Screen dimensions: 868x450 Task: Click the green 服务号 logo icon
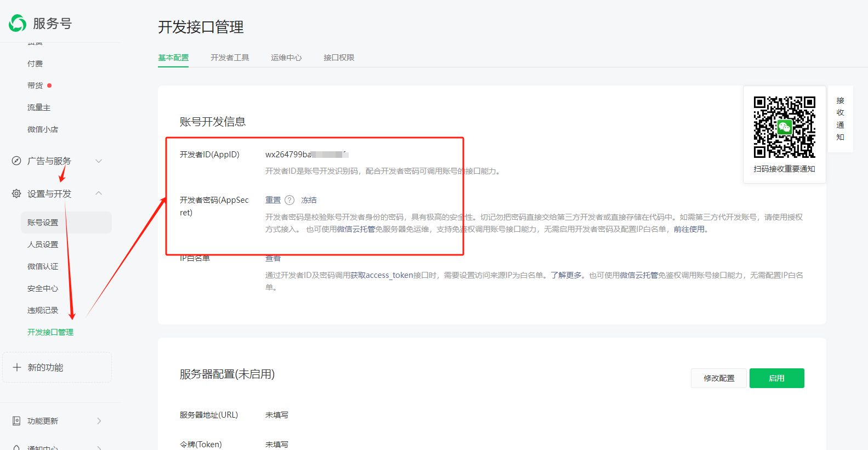pyautogui.click(x=18, y=23)
